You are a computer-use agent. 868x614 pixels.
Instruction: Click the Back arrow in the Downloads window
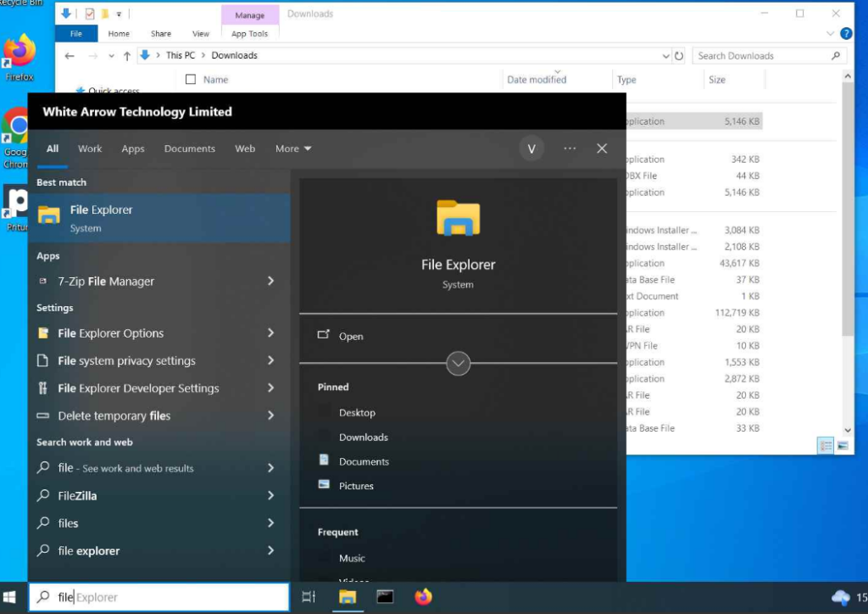tap(70, 55)
